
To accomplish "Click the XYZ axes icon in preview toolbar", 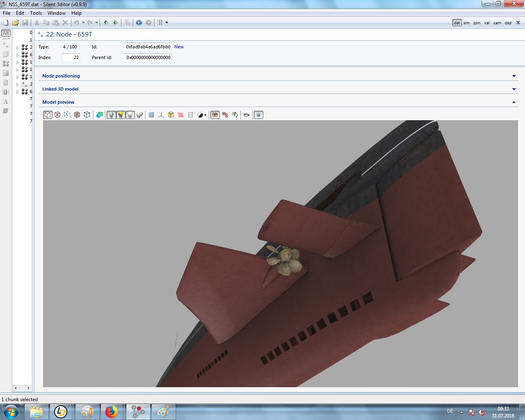I will (x=161, y=115).
